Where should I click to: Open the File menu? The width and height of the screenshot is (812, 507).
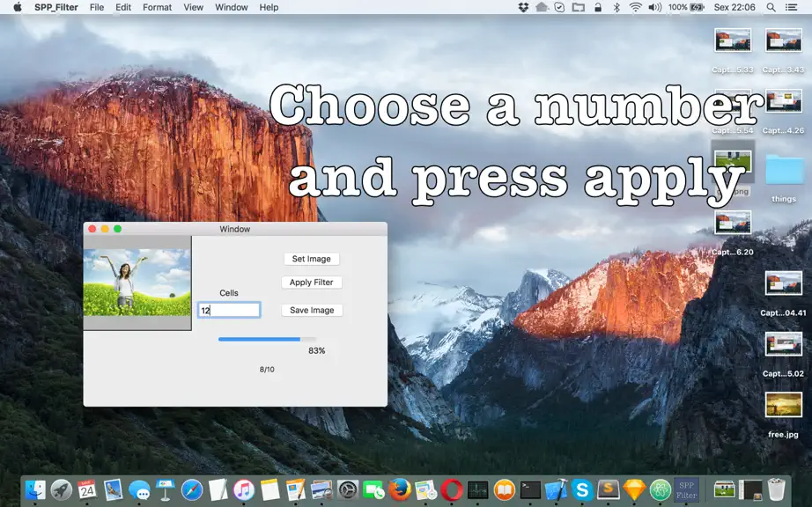point(97,7)
